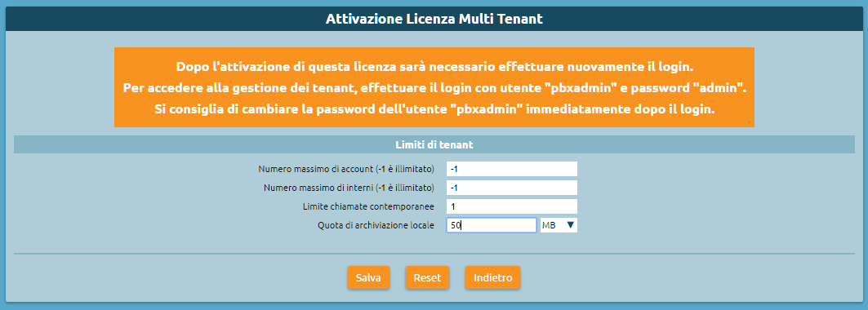Go back with the Indietro button
Screen dimensions: 868x310
click(492, 278)
